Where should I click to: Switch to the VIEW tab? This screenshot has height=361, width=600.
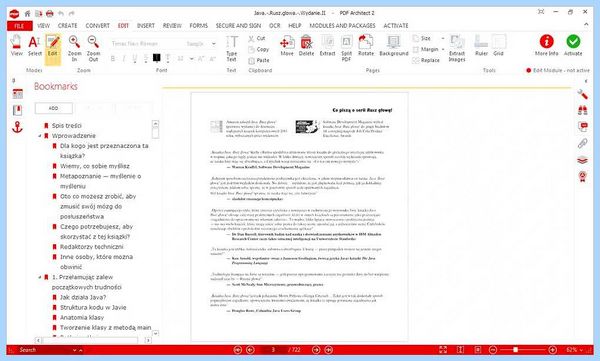(44, 26)
